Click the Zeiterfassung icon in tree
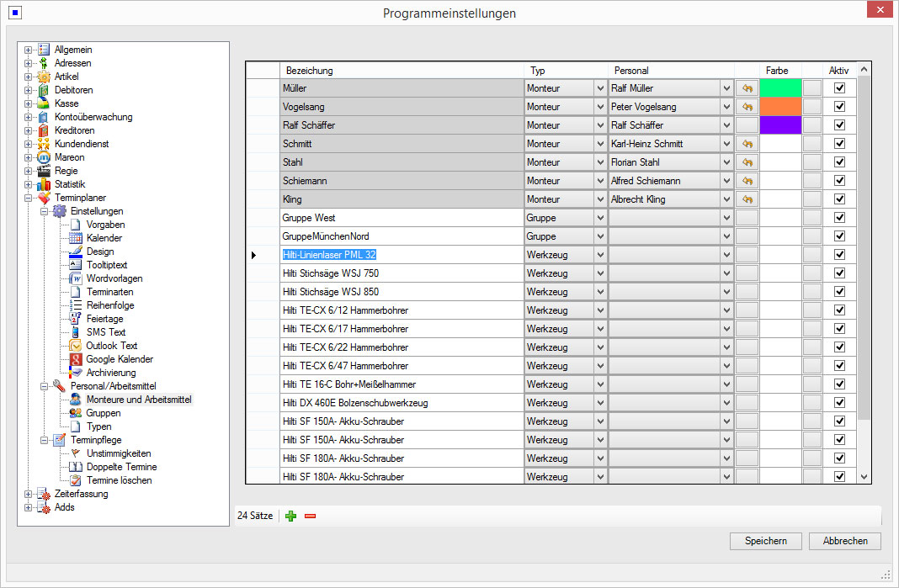 [44, 494]
